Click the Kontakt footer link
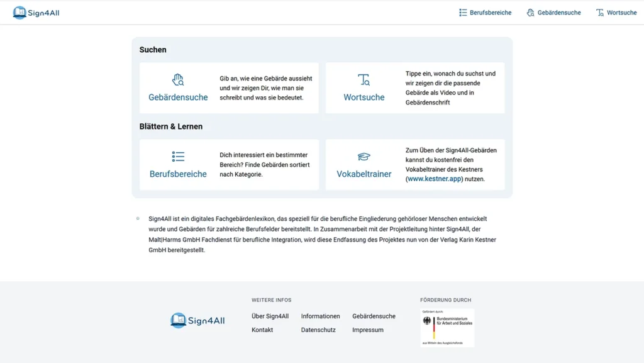Screen dimensions: 644x363 click(262, 329)
